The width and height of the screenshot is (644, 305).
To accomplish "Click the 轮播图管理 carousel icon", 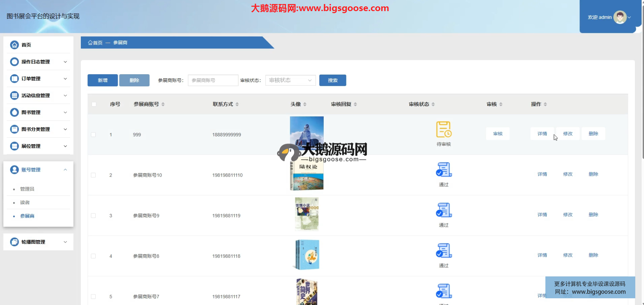I will pyautogui.click(x=14, y=242).
